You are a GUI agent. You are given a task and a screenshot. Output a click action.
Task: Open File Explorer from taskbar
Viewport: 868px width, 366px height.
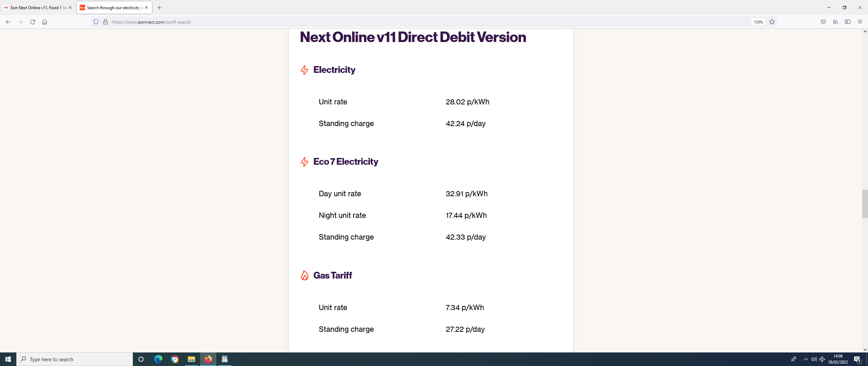(x=192, y=359)
